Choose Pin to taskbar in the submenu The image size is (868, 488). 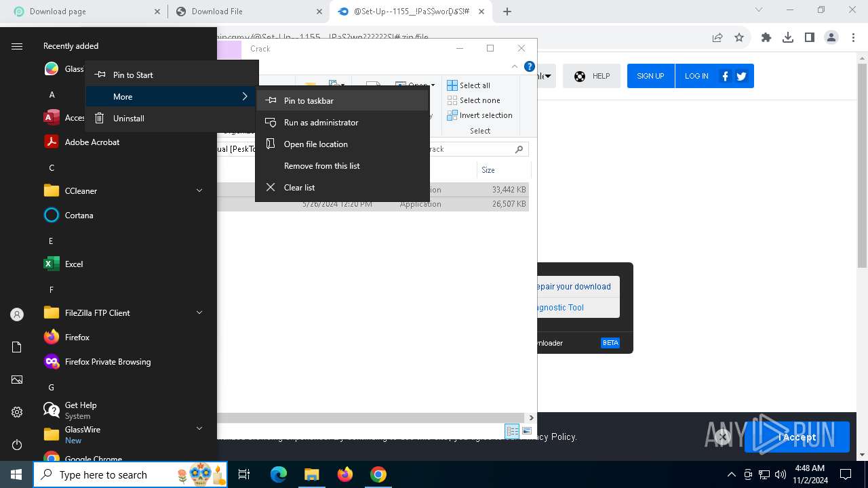coord(342,100)
